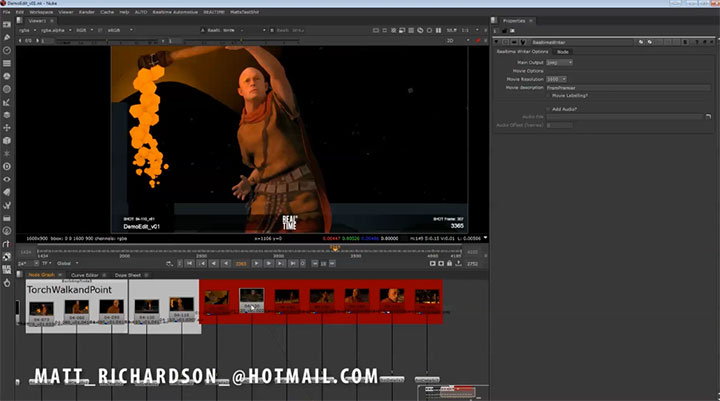Image resolution: width=720 pixels, height=401 pixels.
Task: Switch to the Dope Sheet tab
Action: [128, 275]
